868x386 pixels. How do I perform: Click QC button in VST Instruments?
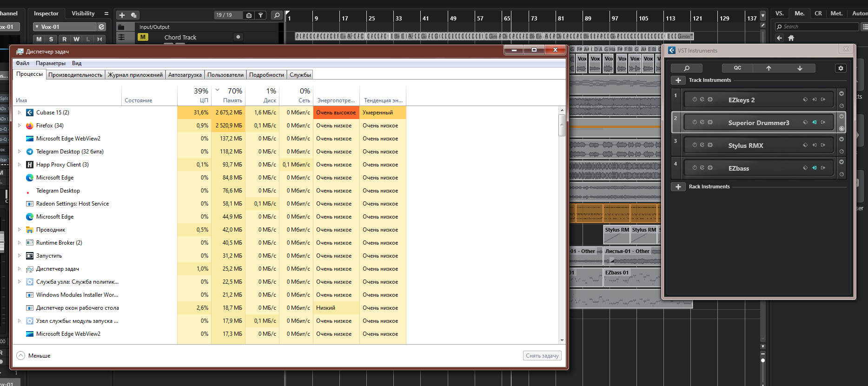(x=737, y=68)
